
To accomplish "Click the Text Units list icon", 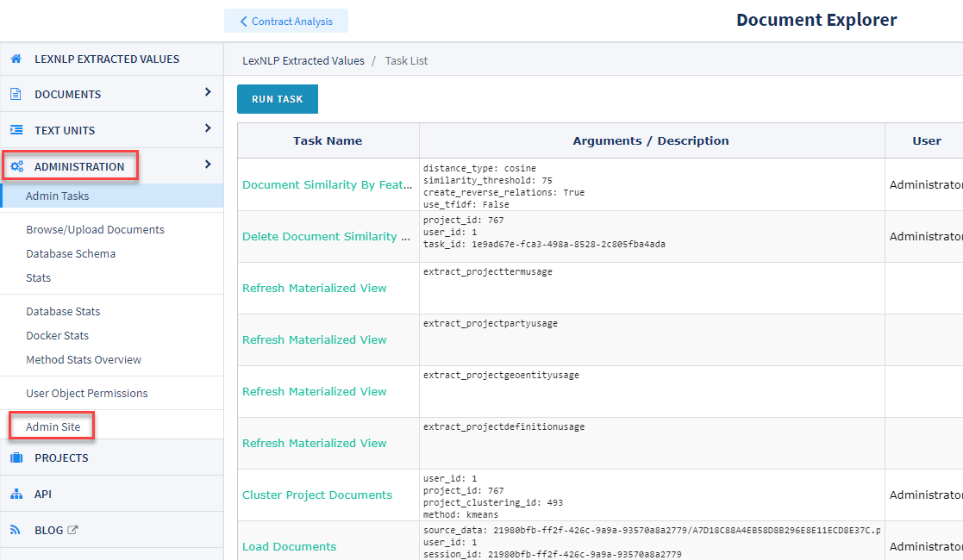I will (x=16, y=130).
